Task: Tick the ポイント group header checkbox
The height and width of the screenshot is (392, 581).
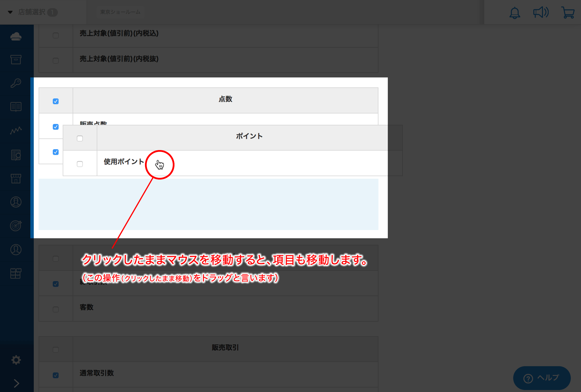Action: (80, 138)
